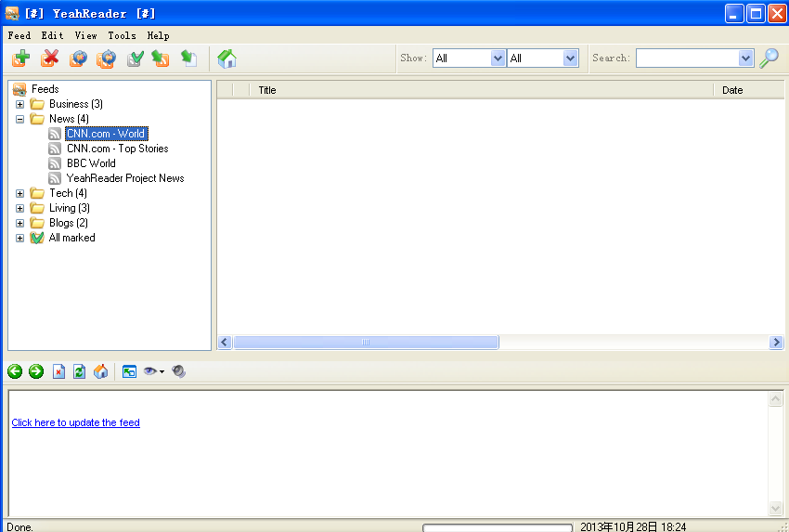Open page in external window icon
This screenshot has width=789, height=532.
[129, 372]
